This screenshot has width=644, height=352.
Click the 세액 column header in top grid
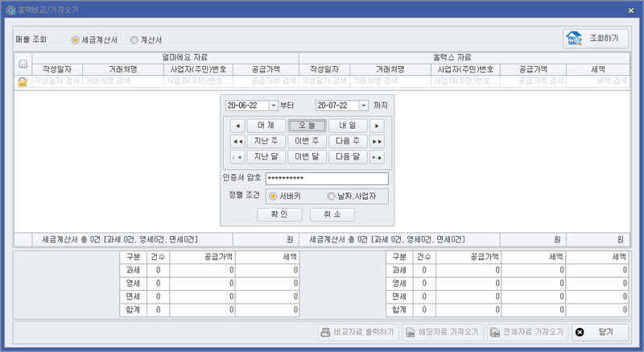(x=598, y=69)
